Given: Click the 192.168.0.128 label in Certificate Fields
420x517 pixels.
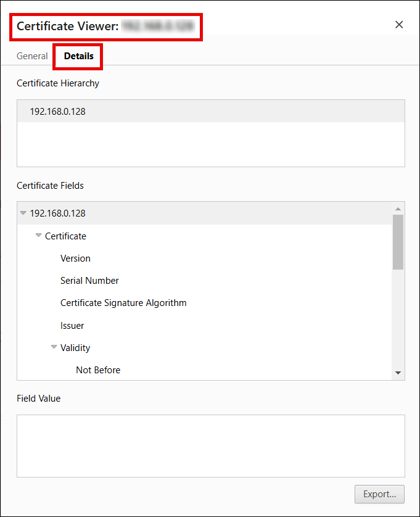Looking at the screenshot, I should [58, 213].
